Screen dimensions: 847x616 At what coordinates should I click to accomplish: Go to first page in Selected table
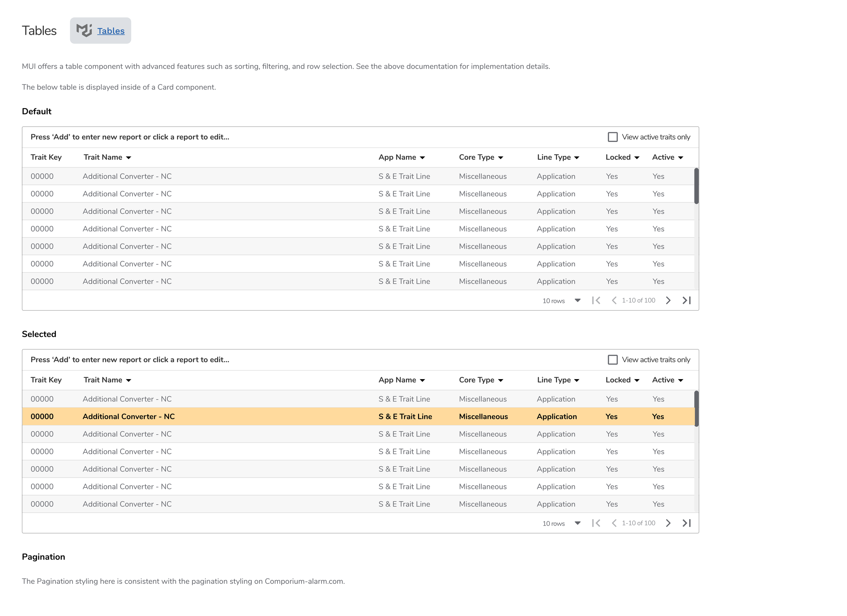596,523
